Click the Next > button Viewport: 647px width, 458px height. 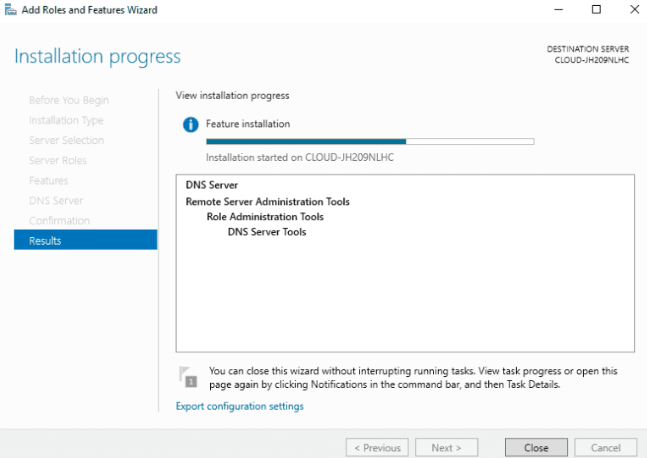pos(446,448)
